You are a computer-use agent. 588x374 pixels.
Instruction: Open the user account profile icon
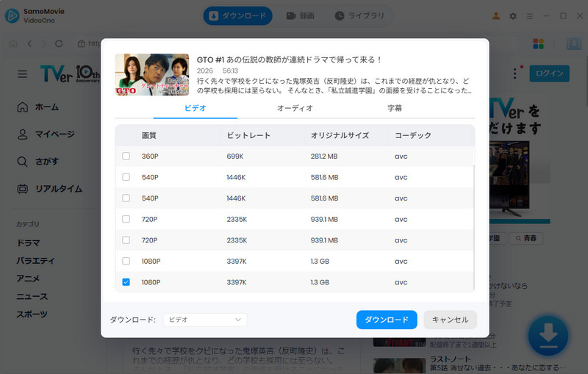point(495,16)
